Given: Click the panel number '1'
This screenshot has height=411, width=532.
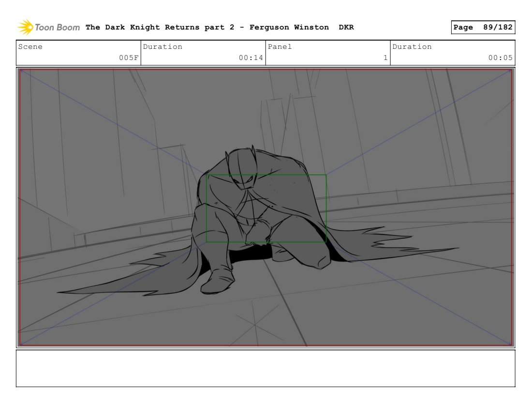Looking at the screenshot, I should [x=385, y=58].
